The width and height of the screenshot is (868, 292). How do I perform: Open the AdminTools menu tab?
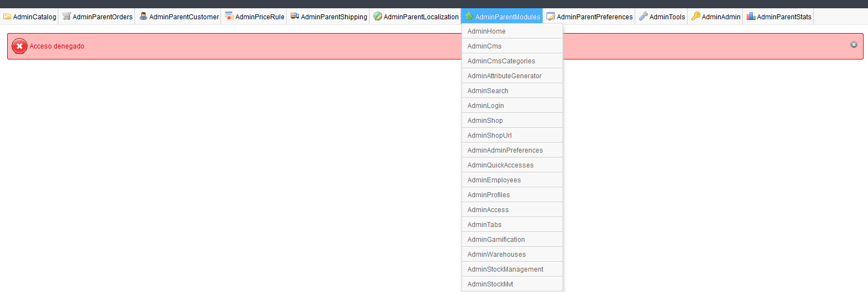point(662,17)
